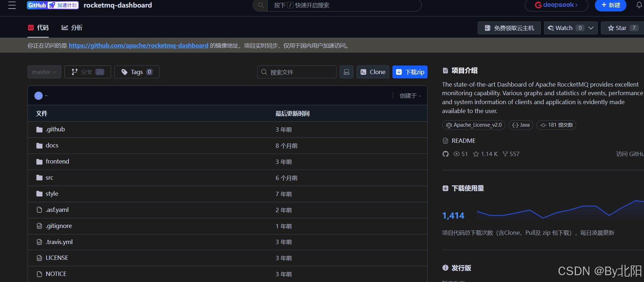Click the 1.14 K stars count
Screen dimensions: 644x282
point(489,154)
